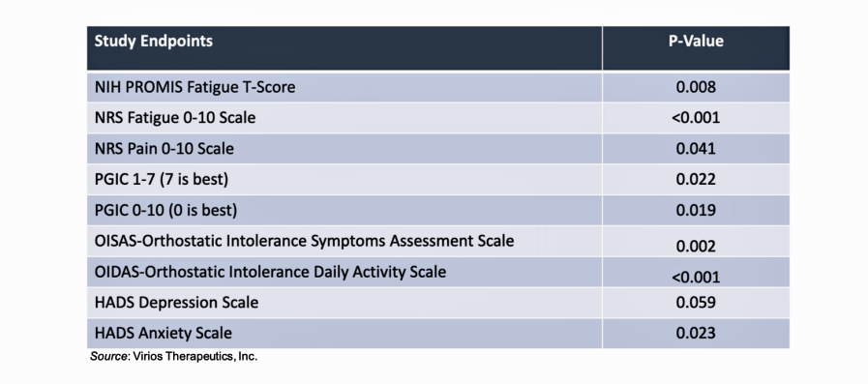Screen dimensions: 868x384
Task: Select the OISAS Orthostatic Intolerance Symptoms row
Action: coord(438,241)
